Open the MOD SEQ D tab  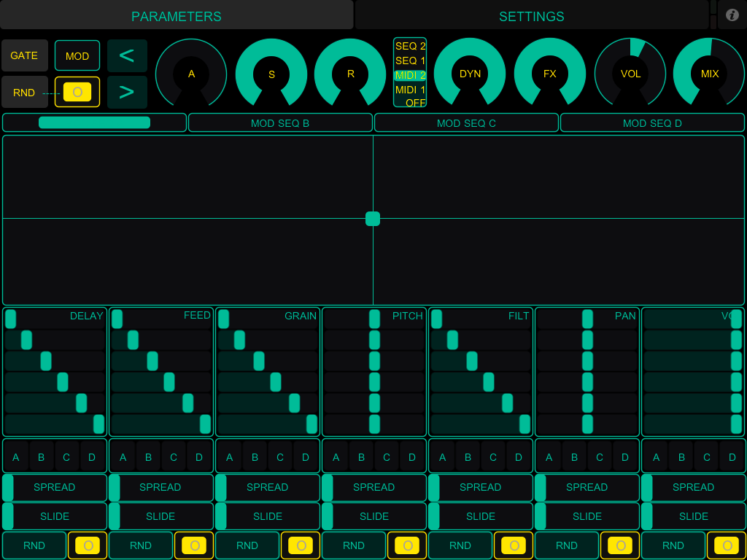[x=652, y=122]
